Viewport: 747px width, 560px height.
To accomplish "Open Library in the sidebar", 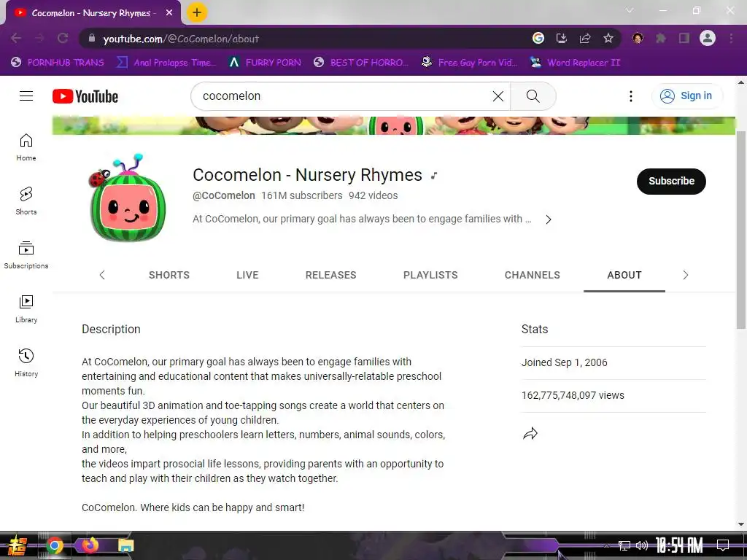I will [x=26, y=309].
